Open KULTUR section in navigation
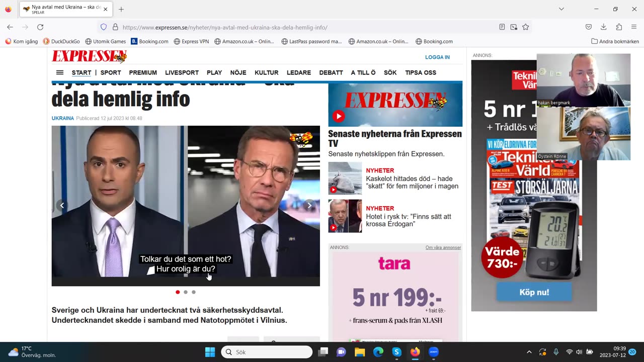644x362 pixels. 267,72
